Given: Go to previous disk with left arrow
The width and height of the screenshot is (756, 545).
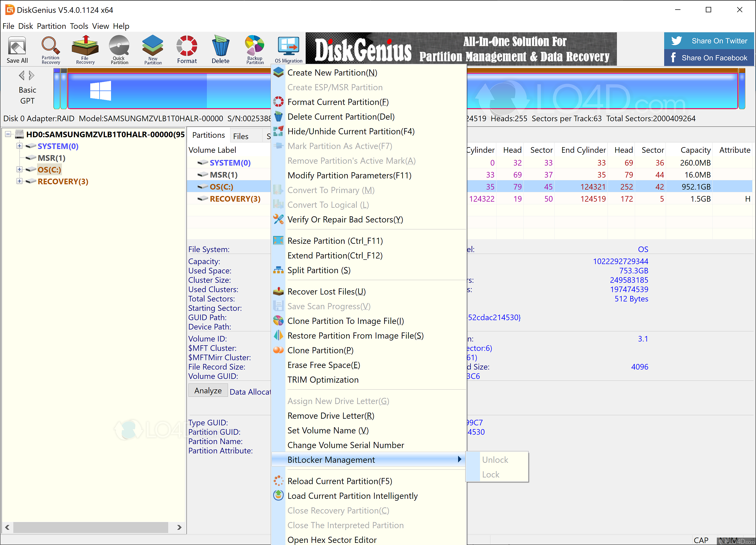Looking at the screenshot, I should point(22,76).
